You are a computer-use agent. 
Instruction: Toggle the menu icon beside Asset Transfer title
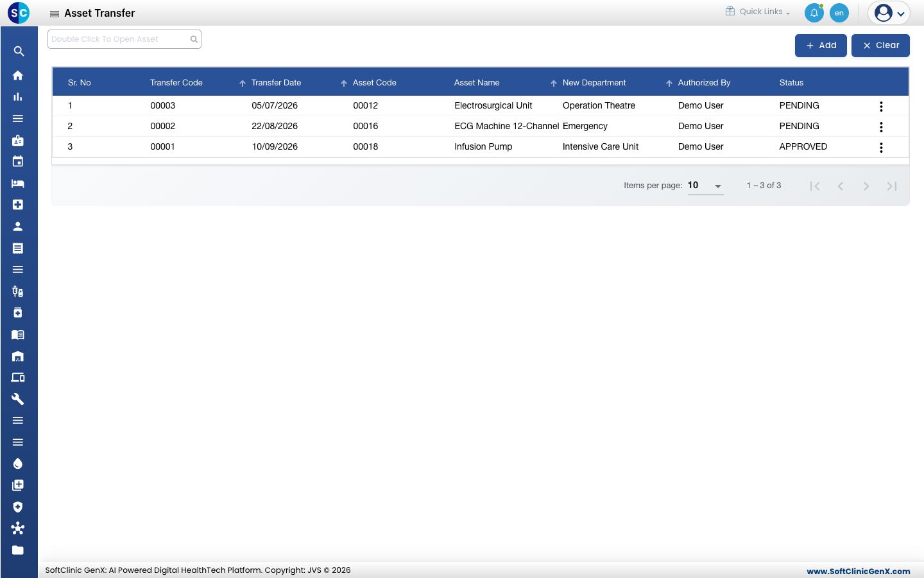point(55,13)
